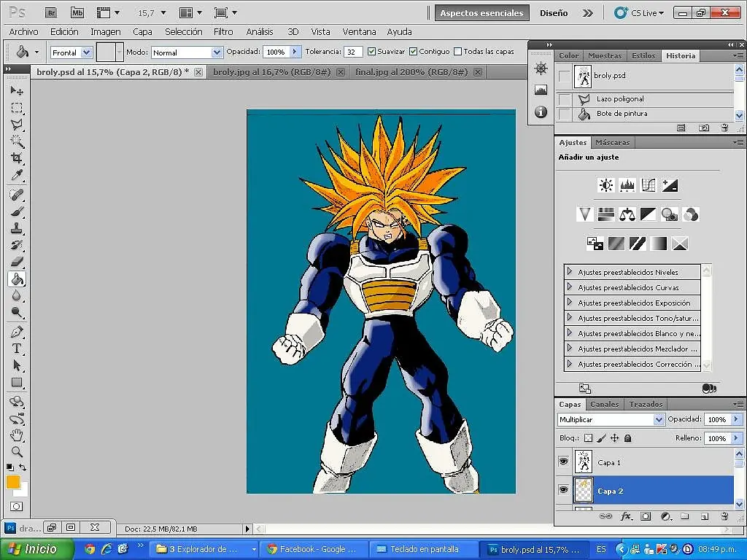Select the Horizontal Type tool
The height and width of the screenshot is (560, 747).
[17, 349]
